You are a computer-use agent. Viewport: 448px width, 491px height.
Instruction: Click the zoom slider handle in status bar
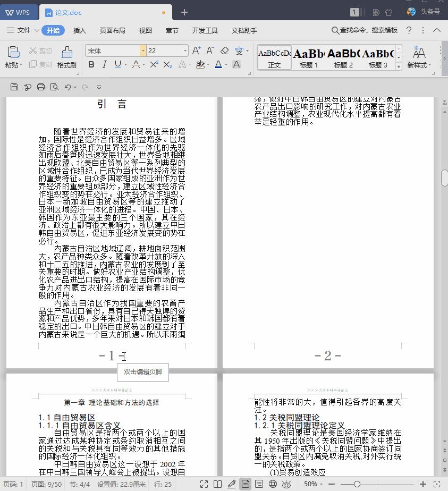[357, 484]
